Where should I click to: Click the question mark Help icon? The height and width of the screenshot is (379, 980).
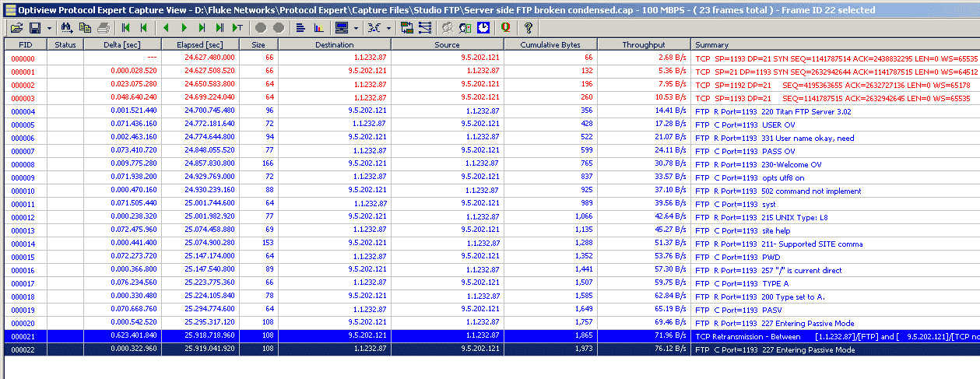tap(528, 27)
